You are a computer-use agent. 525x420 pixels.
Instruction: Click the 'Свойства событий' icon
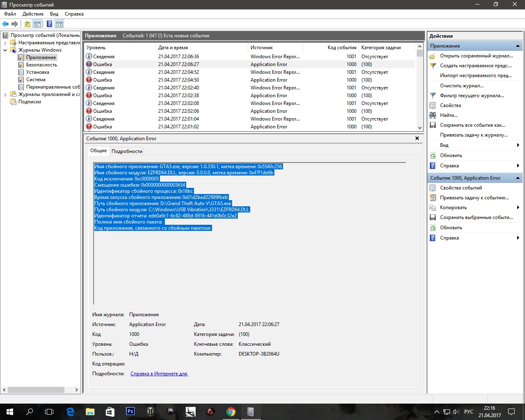click(x=433, y=188)
